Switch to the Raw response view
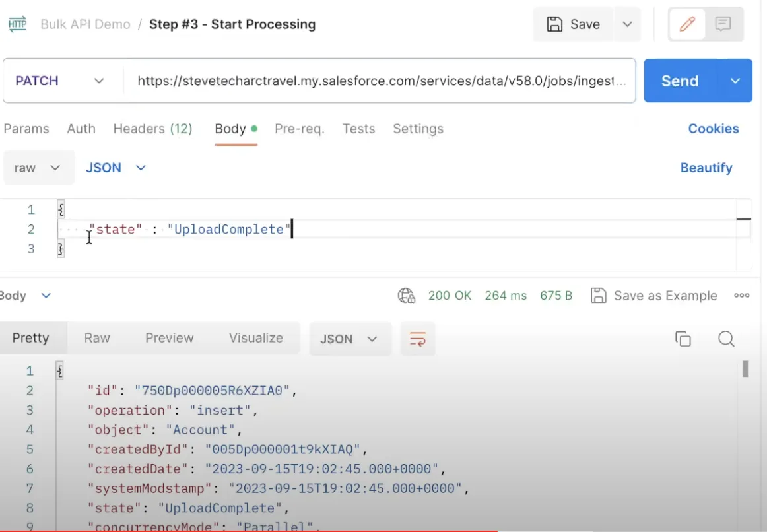This screenshot has width=767, height=532. [97, 338]
